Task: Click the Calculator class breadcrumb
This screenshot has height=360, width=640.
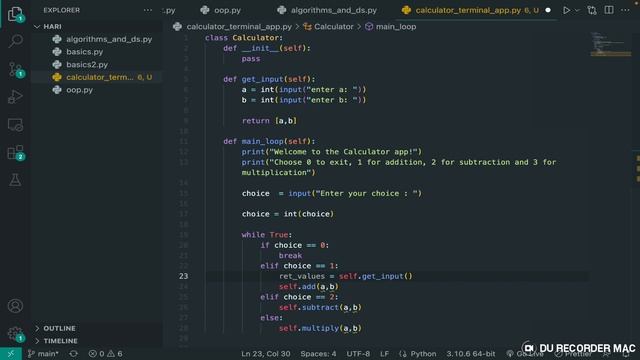Action: [329, 27]
